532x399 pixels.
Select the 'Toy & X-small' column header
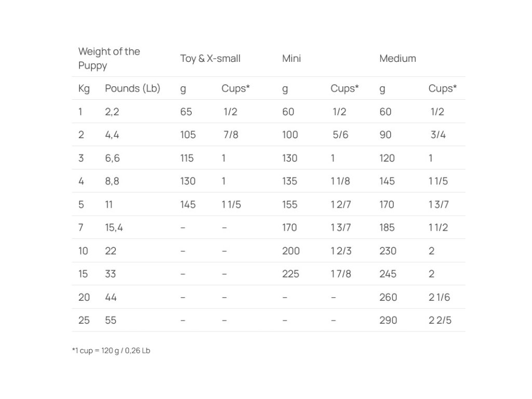click(x=210, y=59)
